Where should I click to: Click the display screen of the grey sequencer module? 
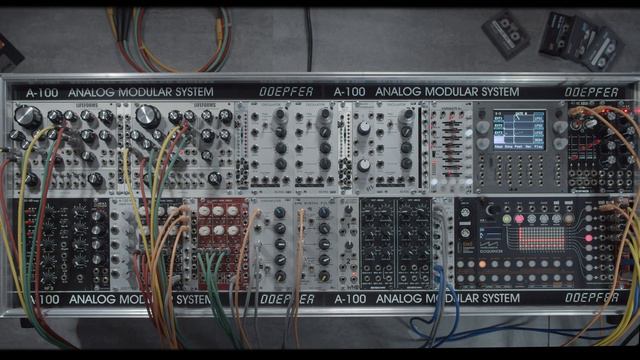[x=519, y=130]
